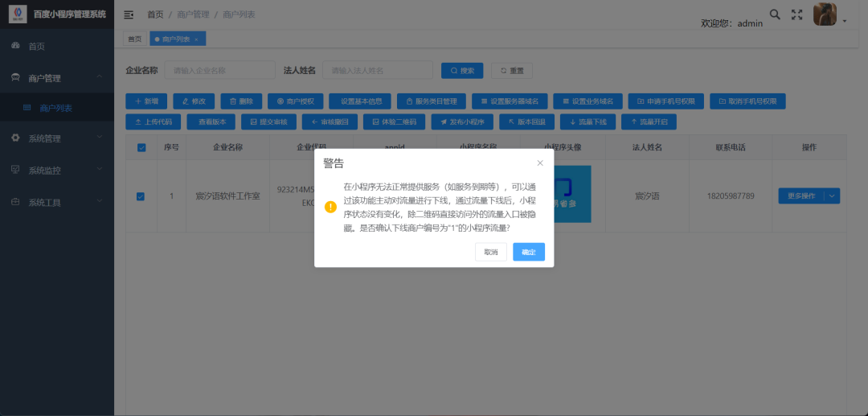Expand 系统监控 sidebar menu
Screen dimensions: 868x416
tap(57, 170)
